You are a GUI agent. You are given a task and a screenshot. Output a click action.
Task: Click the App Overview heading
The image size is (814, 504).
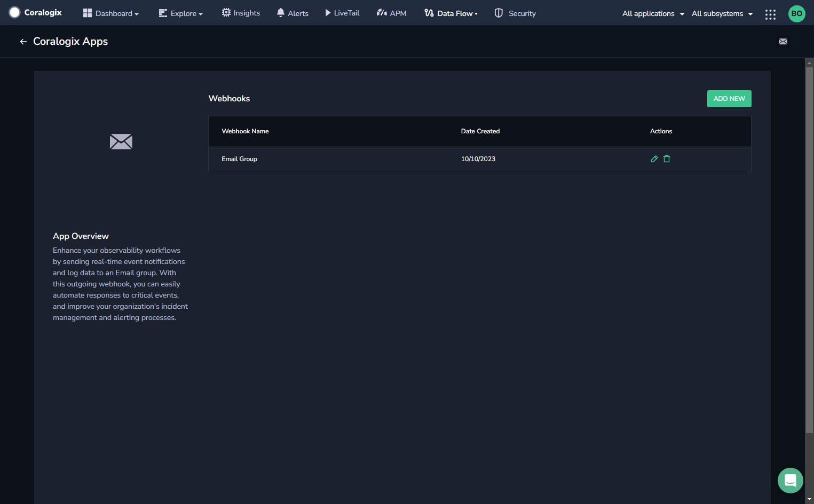click(81, 236)
